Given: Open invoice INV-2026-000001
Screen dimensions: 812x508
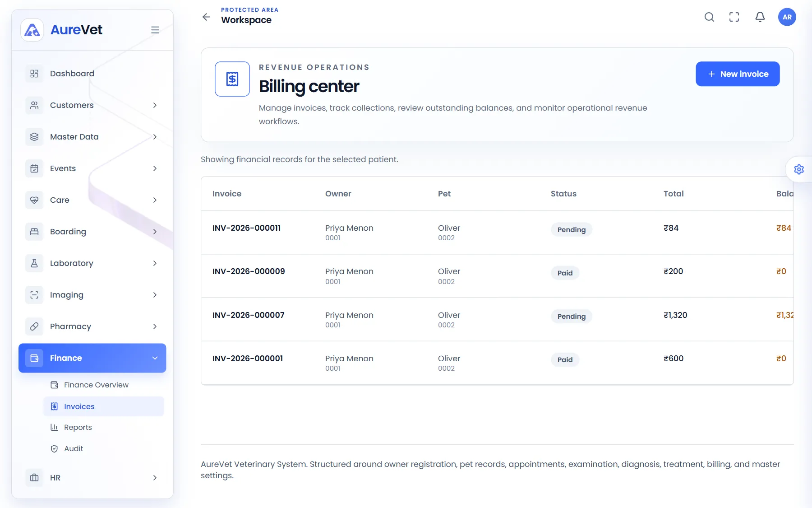Looking at the screenshot, I should 248,359.
